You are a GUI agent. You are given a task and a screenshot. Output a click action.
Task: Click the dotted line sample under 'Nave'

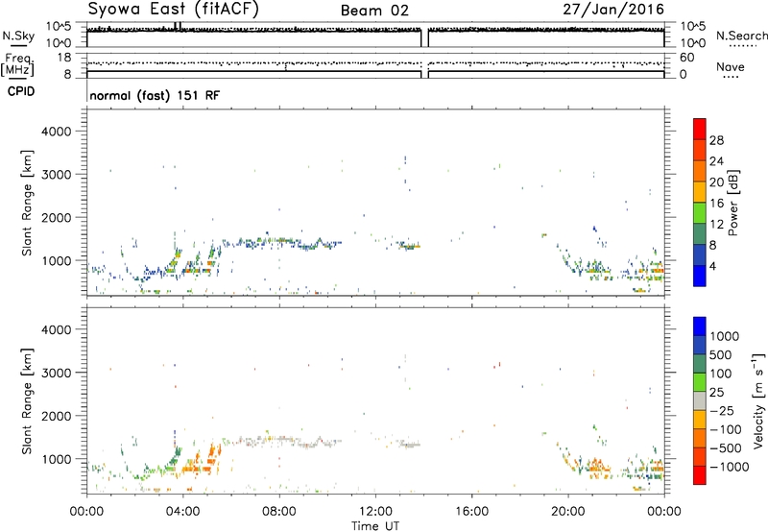point(731,78)
